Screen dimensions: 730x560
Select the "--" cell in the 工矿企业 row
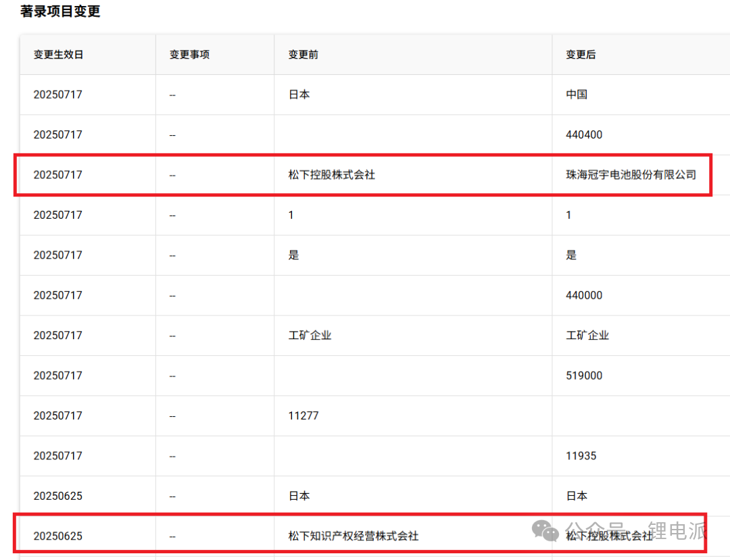coord(172,336)
